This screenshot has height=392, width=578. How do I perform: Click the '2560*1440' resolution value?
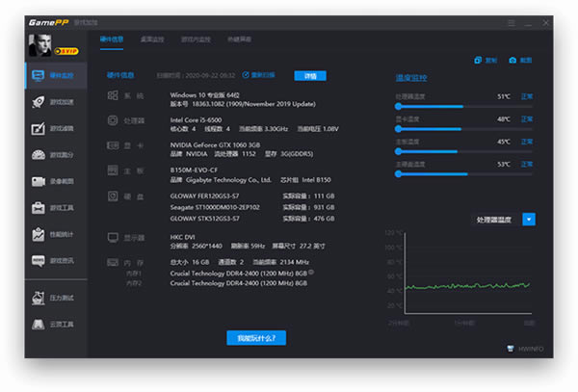[207, 246]
